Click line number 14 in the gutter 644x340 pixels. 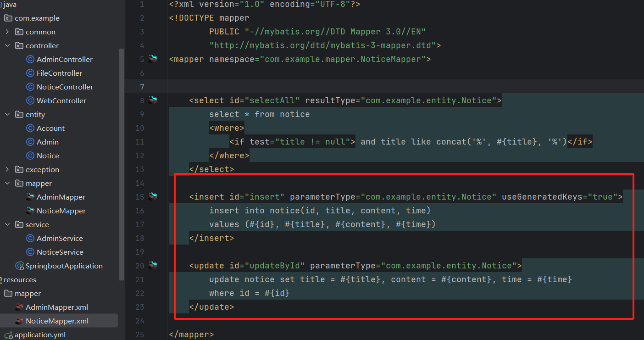pyautogui.click(x=139, y=183)
